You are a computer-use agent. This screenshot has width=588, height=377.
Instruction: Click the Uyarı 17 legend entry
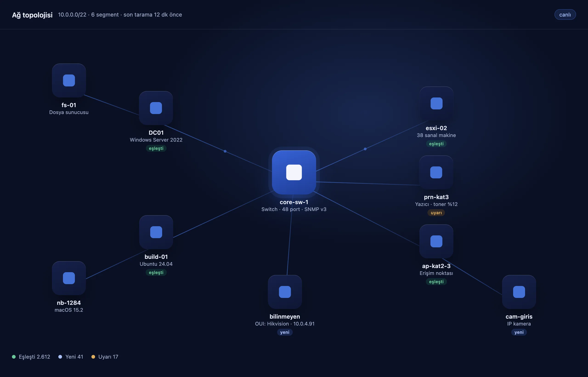pyautogui.click(x=105, y=357)
